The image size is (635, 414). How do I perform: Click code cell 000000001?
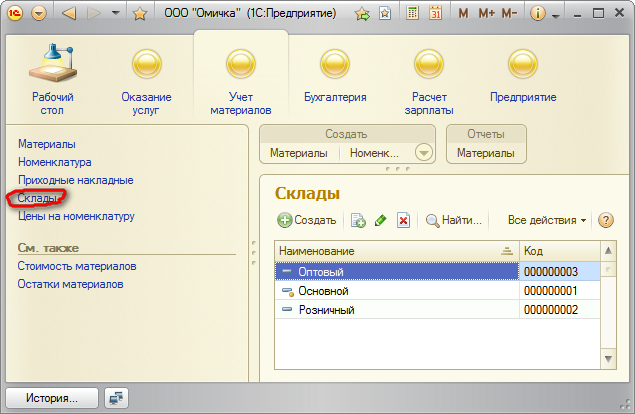[560, 290]
